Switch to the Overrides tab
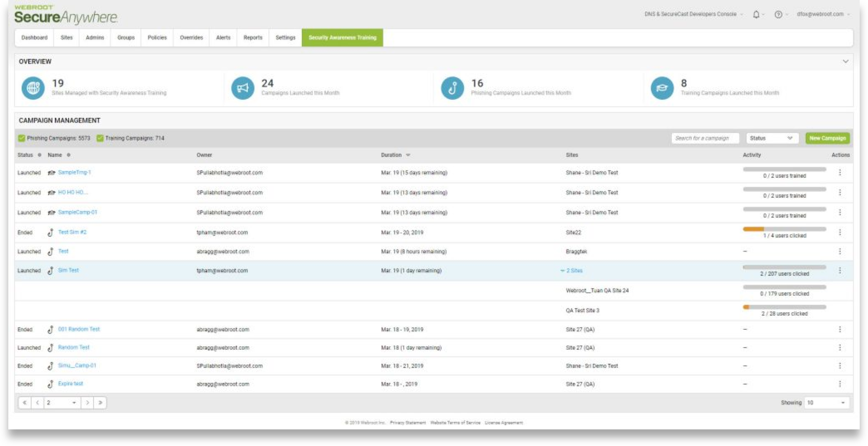The width and height of the screenshot is (868, 446). [191, 37]
